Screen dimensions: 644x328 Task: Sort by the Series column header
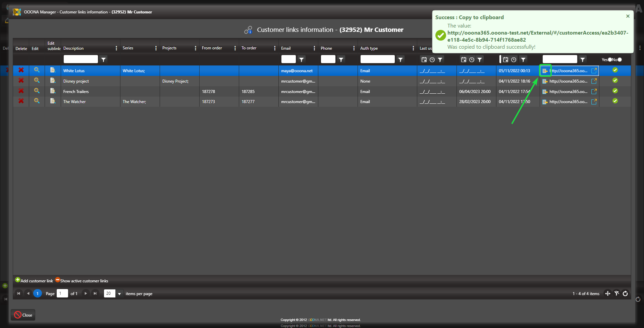[128, 48]
